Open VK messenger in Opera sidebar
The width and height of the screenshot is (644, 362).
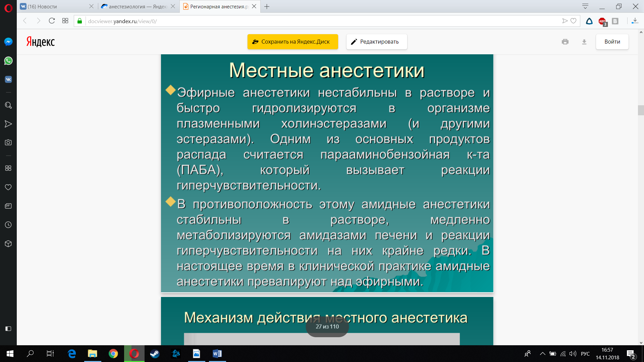[x=8, y=79]
